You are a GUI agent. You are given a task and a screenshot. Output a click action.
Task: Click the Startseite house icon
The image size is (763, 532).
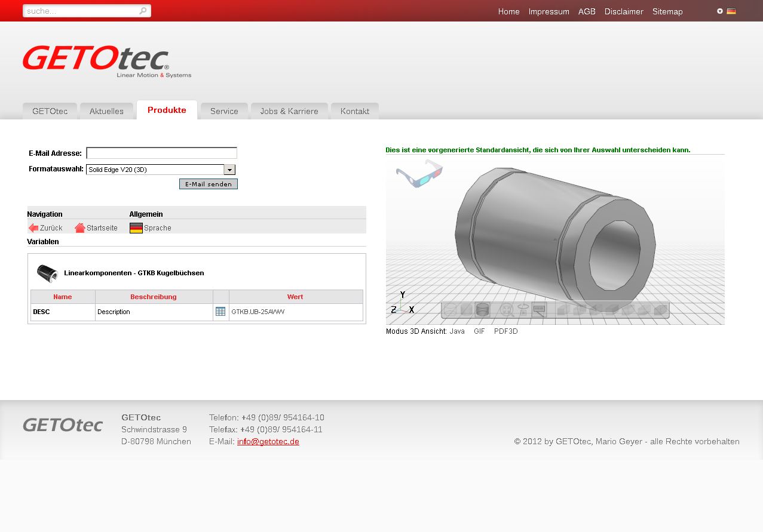pos(80,228)
